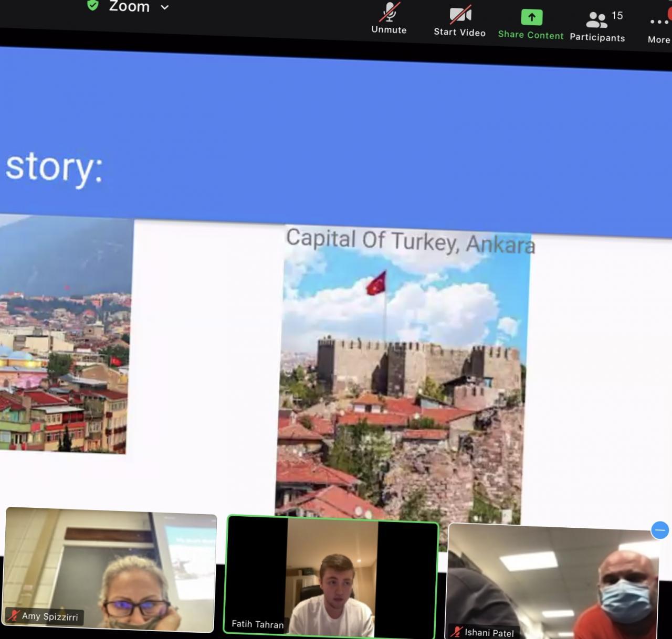
Task: Open the More options menu
Action: click(x=659, y=29)
